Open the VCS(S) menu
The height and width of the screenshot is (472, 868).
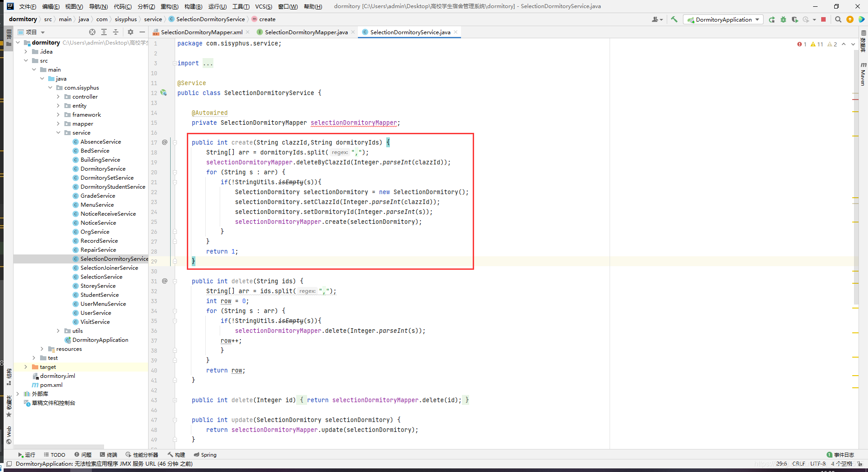[x=263, y=6]
